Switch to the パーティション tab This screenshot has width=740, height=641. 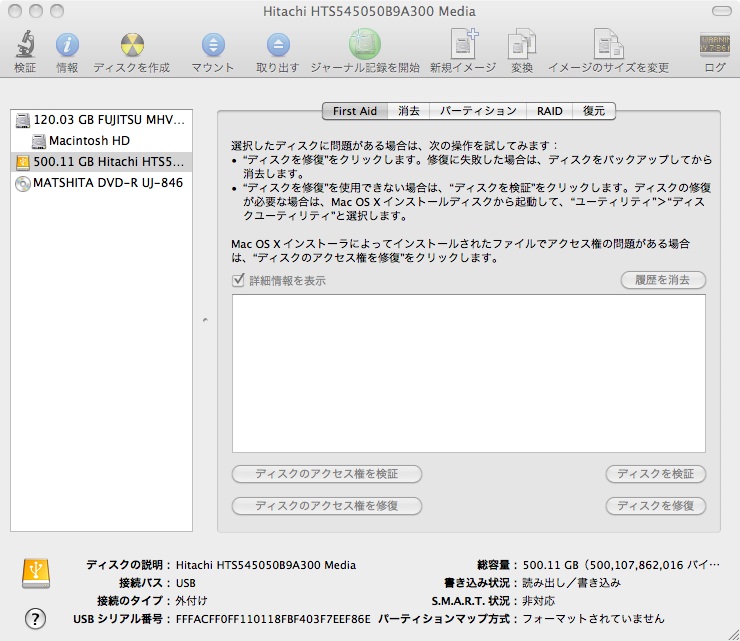point(478,111)
